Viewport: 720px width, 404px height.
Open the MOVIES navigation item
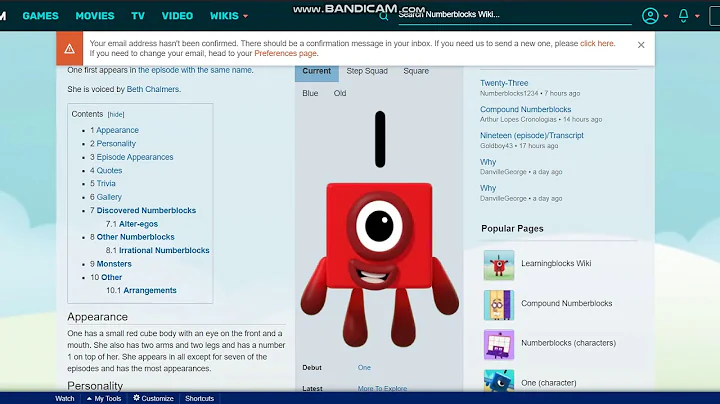tap(95, 16)
